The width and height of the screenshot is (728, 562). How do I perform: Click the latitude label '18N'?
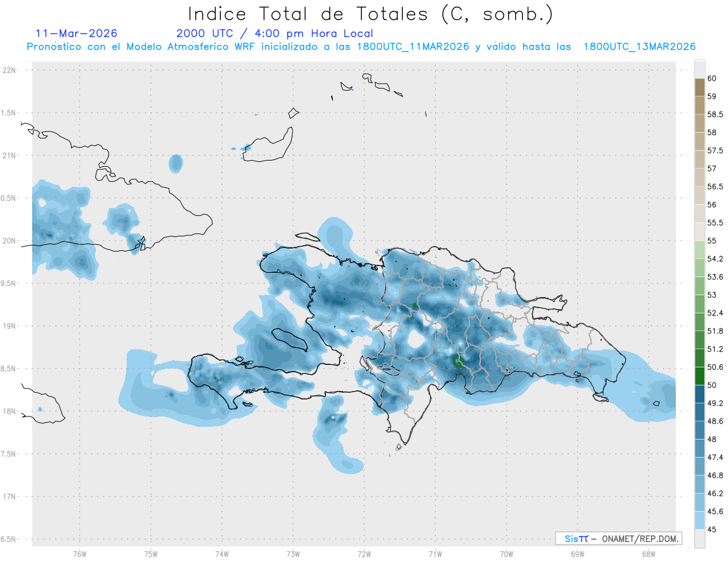point(10,411)
